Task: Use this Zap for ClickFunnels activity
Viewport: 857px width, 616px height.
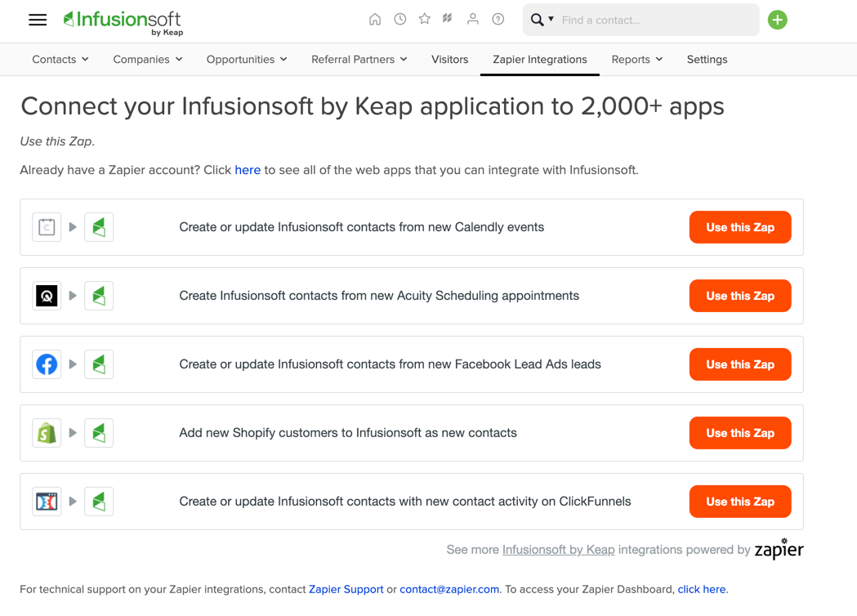Action: click(x=740, y=502)
